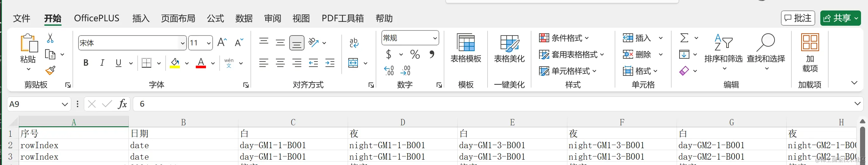This screenshot has height=165, width=868.
Task: Toggle Italic formatting
Action: [x=102, y=63]
